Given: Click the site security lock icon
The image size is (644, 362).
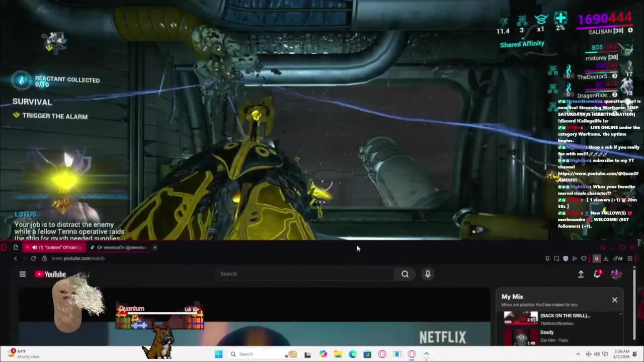Looking at the screenshot, I should (x=44, y=258).
